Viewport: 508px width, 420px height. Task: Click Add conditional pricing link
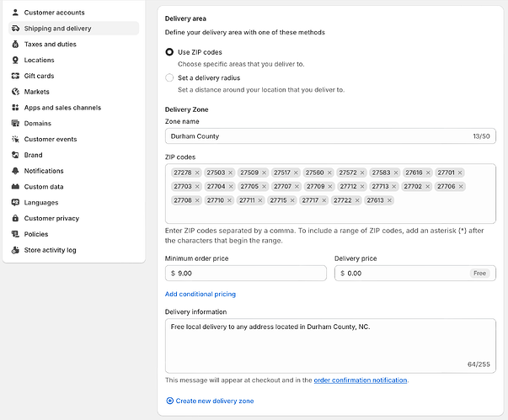pos(201,294)
